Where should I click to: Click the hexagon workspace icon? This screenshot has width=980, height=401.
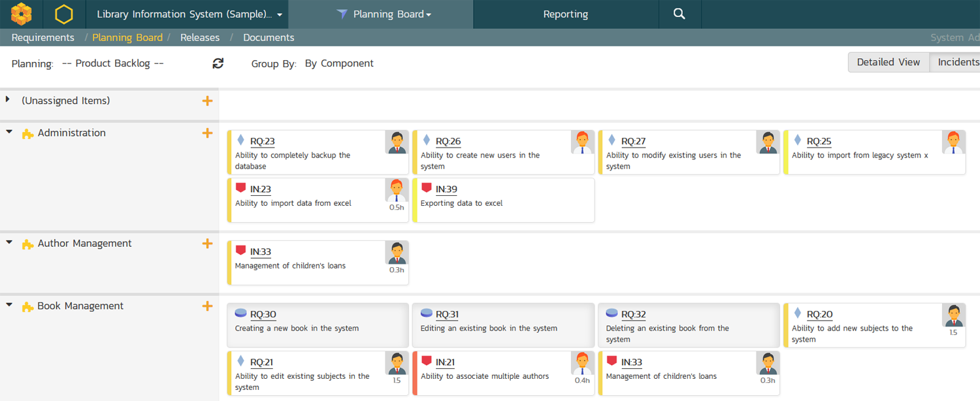coord(64,14)
